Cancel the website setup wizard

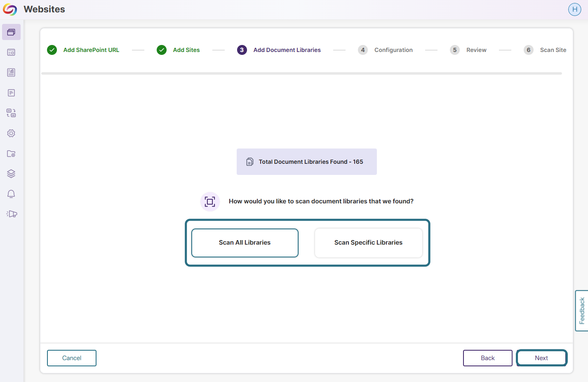[x=72, y=358]
